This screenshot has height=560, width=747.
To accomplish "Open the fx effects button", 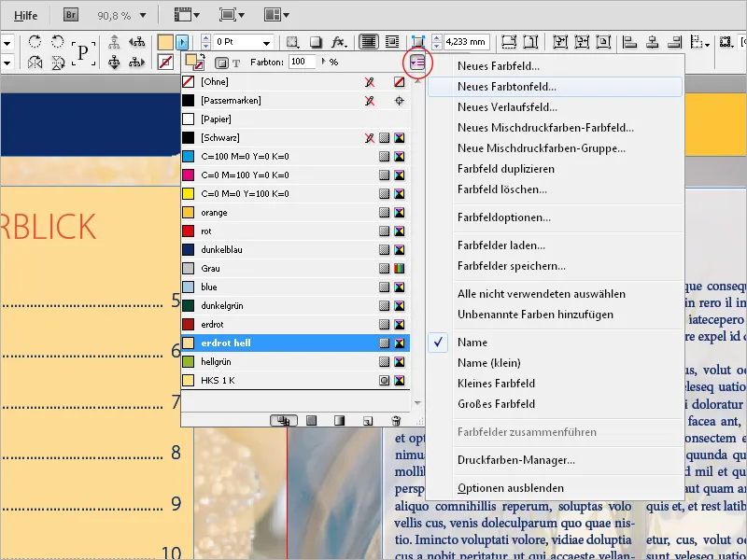I will [338, 42].
